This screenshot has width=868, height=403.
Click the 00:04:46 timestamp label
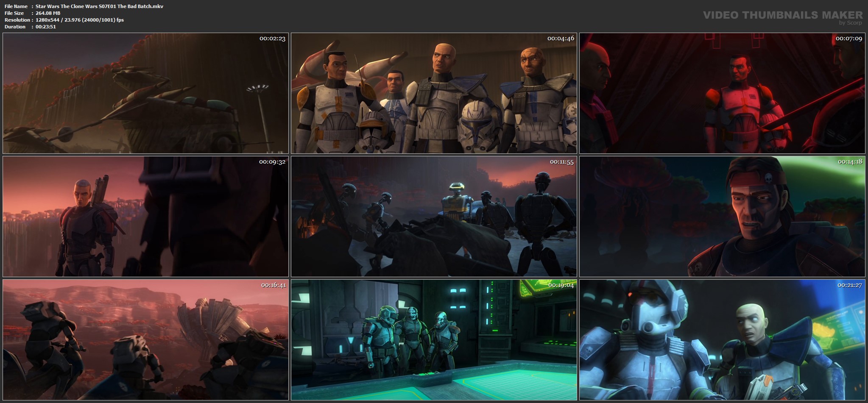(561, 38)
